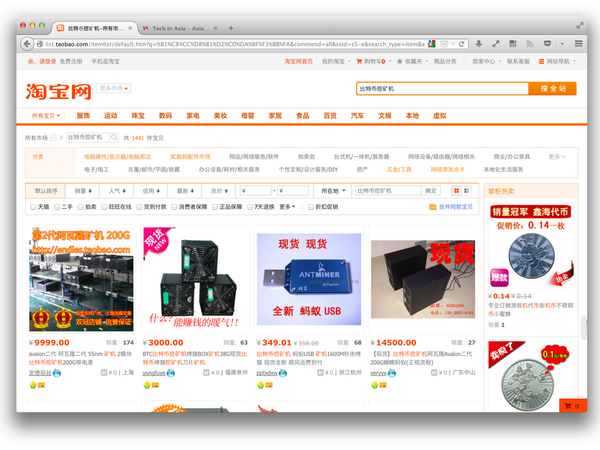Click the orange 搜全站 search button
600x450 pixels.
[x=553, y=88]
